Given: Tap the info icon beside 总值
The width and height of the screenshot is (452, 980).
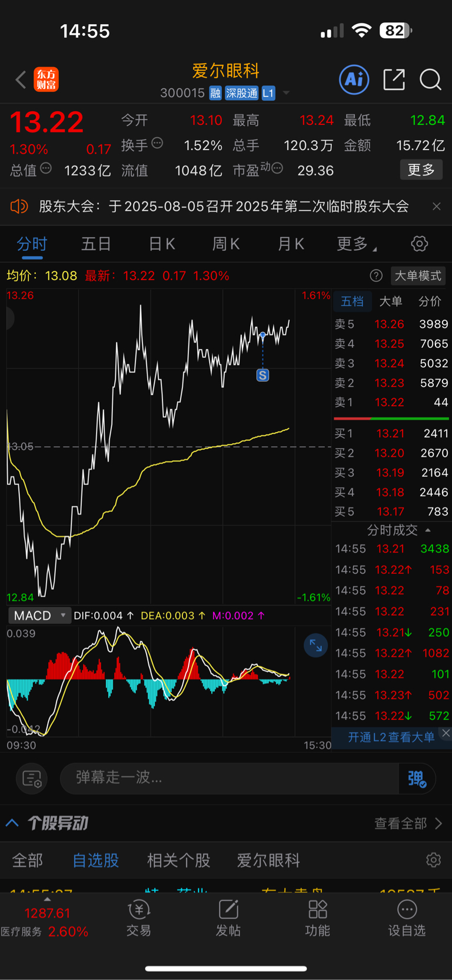Looking at the screenshot, I should (x=46, y=168).
